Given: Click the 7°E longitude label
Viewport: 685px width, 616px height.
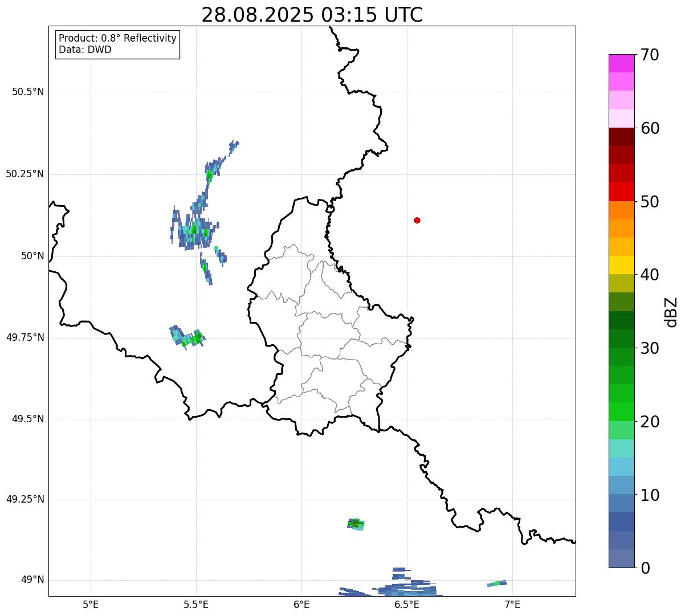Looking at the screenshot, I should (512, 604).
